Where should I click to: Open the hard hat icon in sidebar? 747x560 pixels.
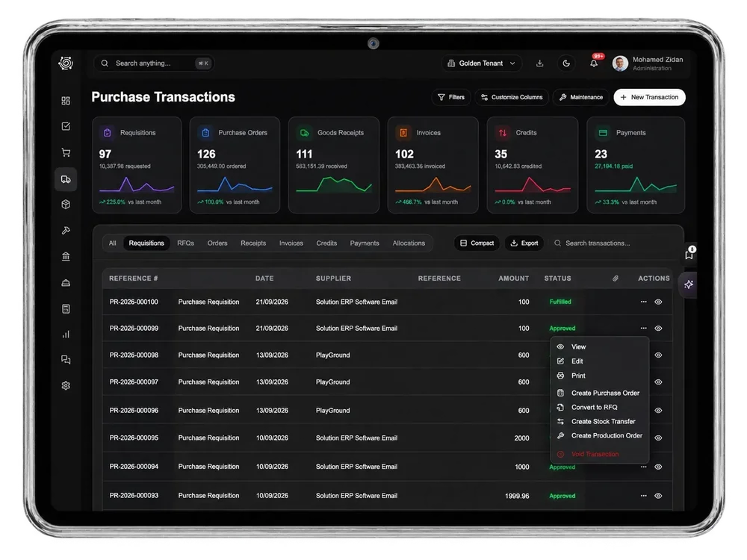66,283
